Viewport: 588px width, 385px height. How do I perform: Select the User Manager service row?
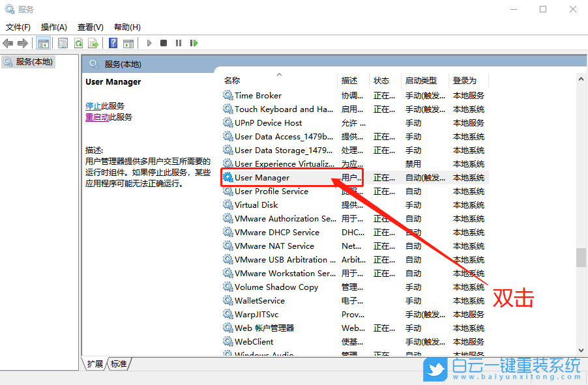tap(274, 177)
